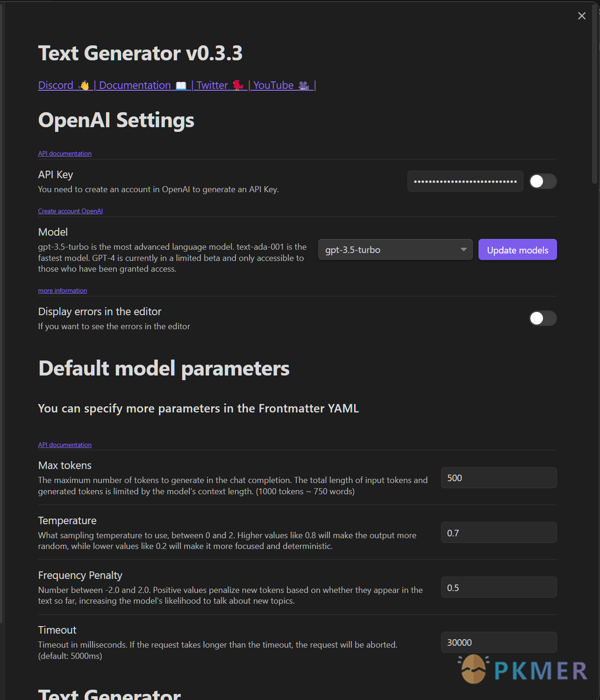Click the OpenAI Settings heading
600x700 pixels.
[116, 120]
